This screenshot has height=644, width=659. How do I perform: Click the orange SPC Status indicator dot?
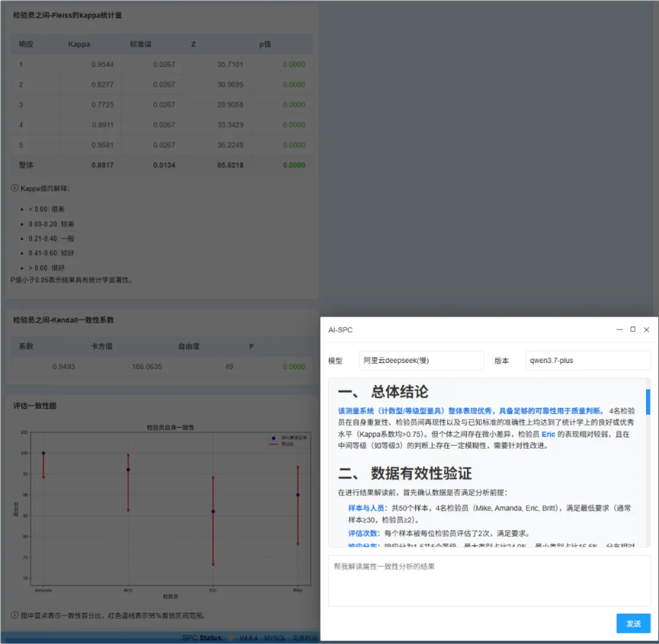tap(230, 638)
